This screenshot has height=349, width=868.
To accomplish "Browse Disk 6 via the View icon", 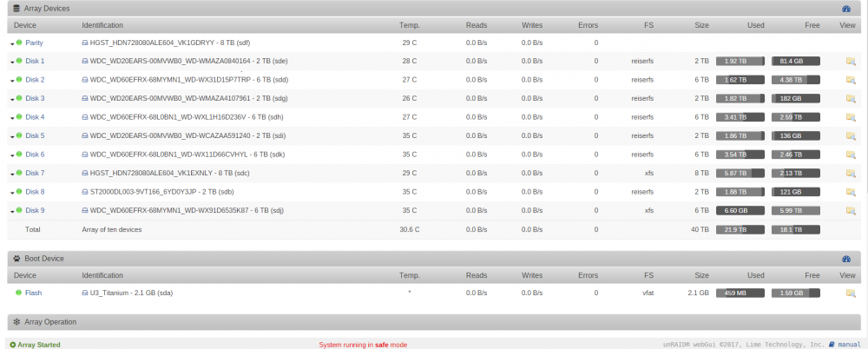I will 851,155.
